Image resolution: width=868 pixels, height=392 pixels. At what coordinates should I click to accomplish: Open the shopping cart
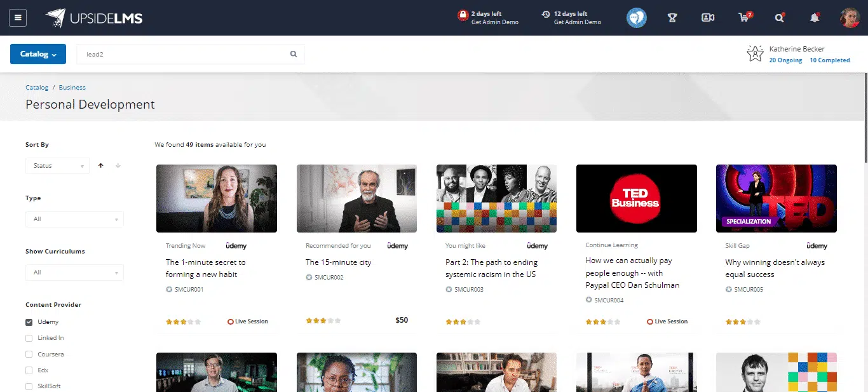(x=745, y=17)
